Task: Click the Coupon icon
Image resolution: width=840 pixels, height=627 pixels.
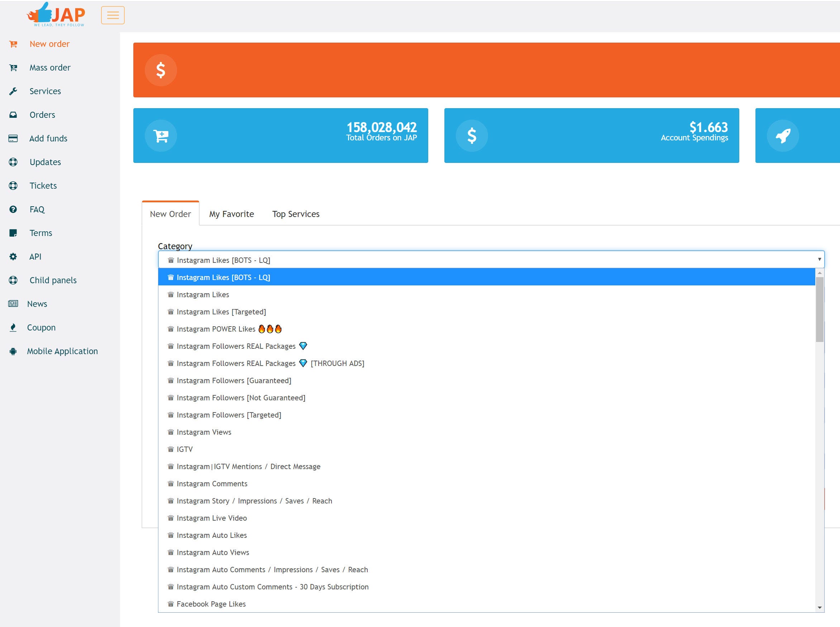Action: (x=13, y=327)
